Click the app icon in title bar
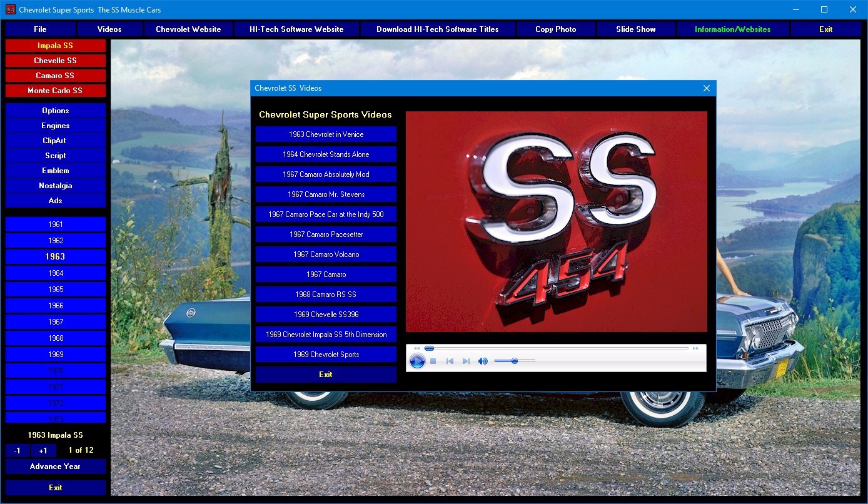Screen dimensions: 868x504 tap(10, 10)
